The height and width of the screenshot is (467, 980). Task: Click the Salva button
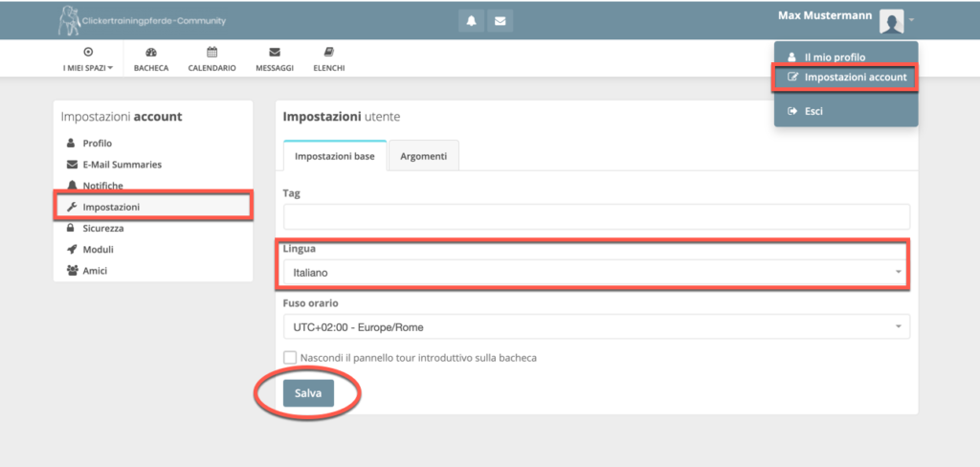(x=308, y=393)
